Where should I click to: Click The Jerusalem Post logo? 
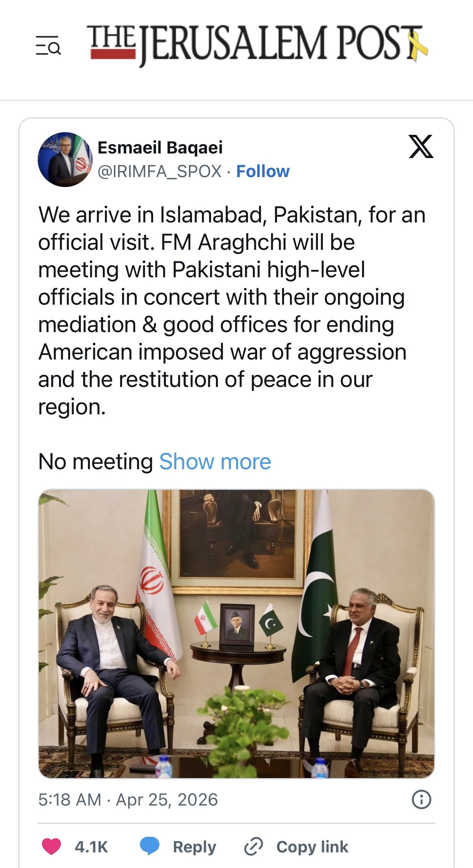(259, 45)
